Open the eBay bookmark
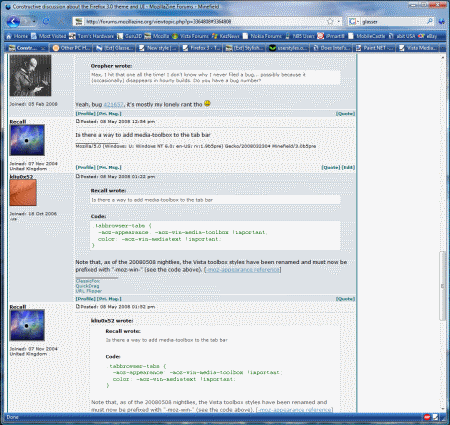450x425 pixels. [428, 36]
